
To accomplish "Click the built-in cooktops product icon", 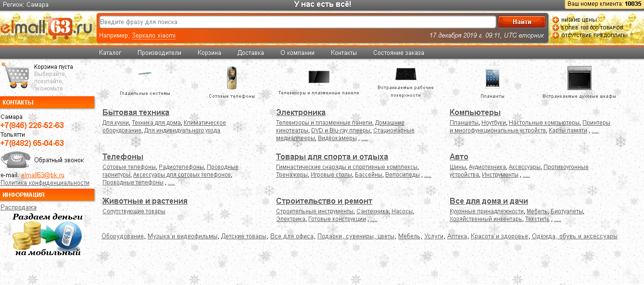I will coord(405,74).
